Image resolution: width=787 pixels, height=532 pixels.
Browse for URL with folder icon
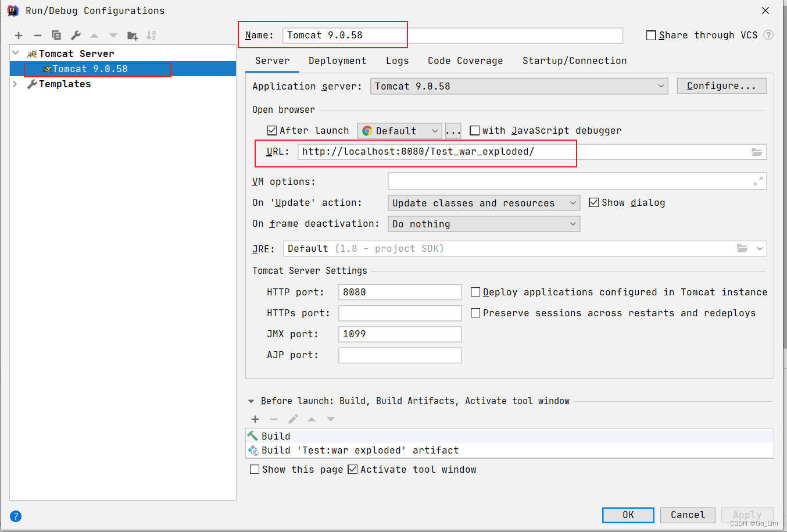pos(756,152)
